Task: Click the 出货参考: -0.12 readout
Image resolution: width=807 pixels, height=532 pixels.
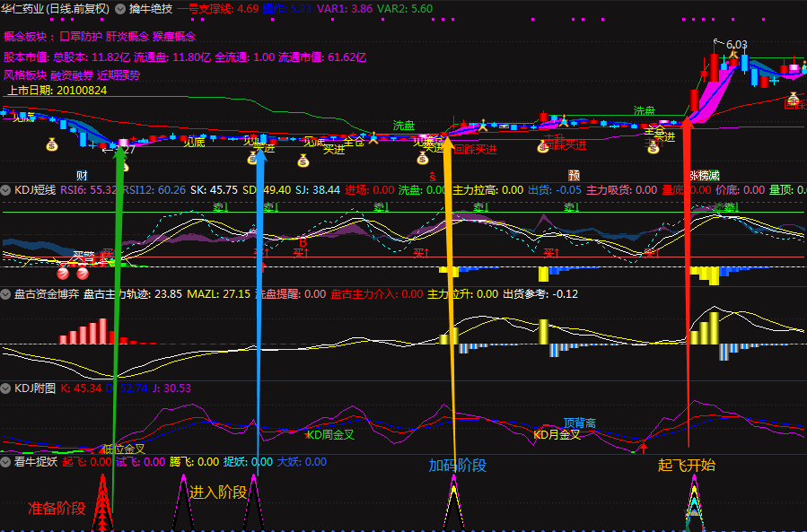Action: [540, 294]
